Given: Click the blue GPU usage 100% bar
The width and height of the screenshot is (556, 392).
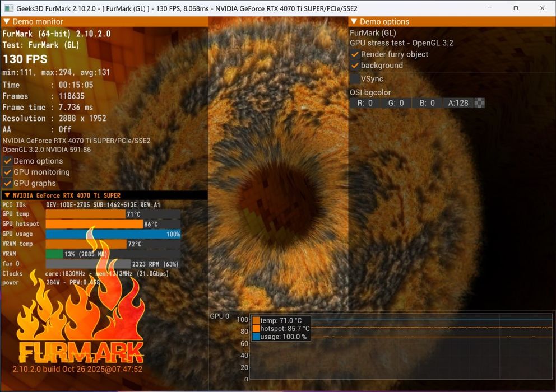Looking at the screenshot, I should [x=113, y=234].
